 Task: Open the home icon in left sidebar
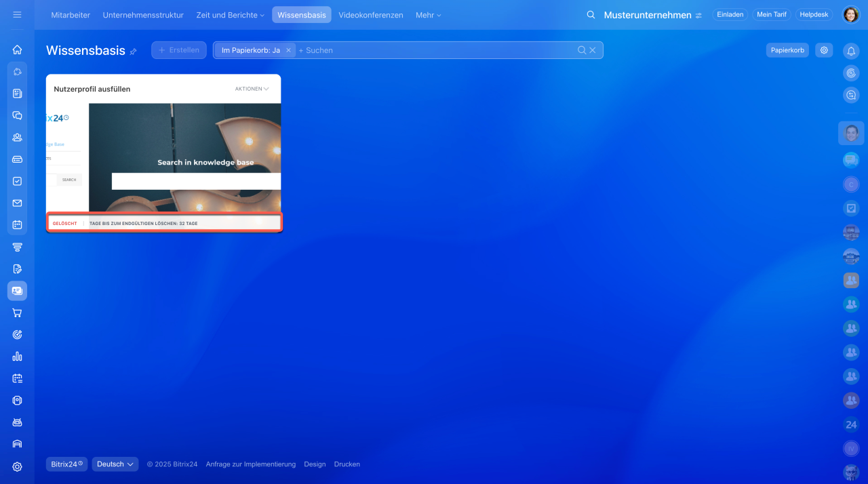[x=17, y=49]
